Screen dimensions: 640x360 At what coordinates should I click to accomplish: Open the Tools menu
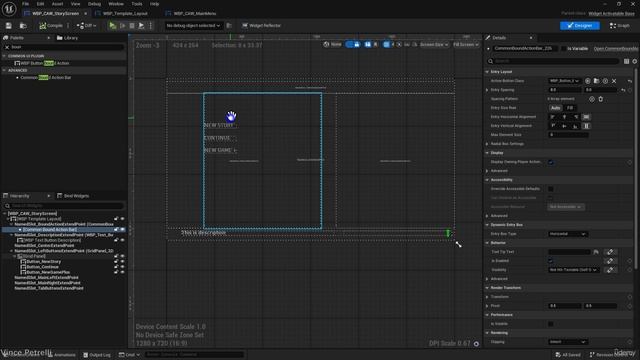(x=137, y=4)
